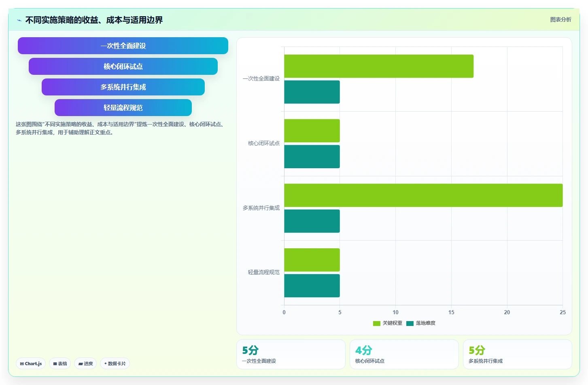Click the 图表分析 label in header
The height and width of the screenshot is (385, 588).
pyautogui.click(x=560, y=19)
